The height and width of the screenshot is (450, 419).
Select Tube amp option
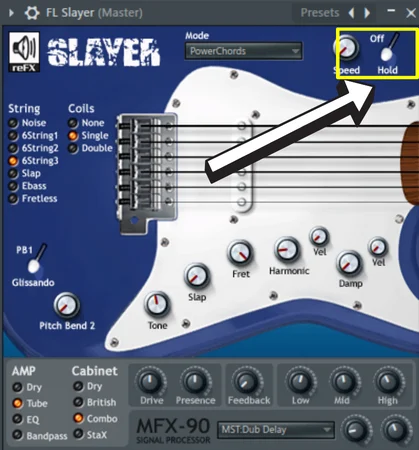click(30, 403)
